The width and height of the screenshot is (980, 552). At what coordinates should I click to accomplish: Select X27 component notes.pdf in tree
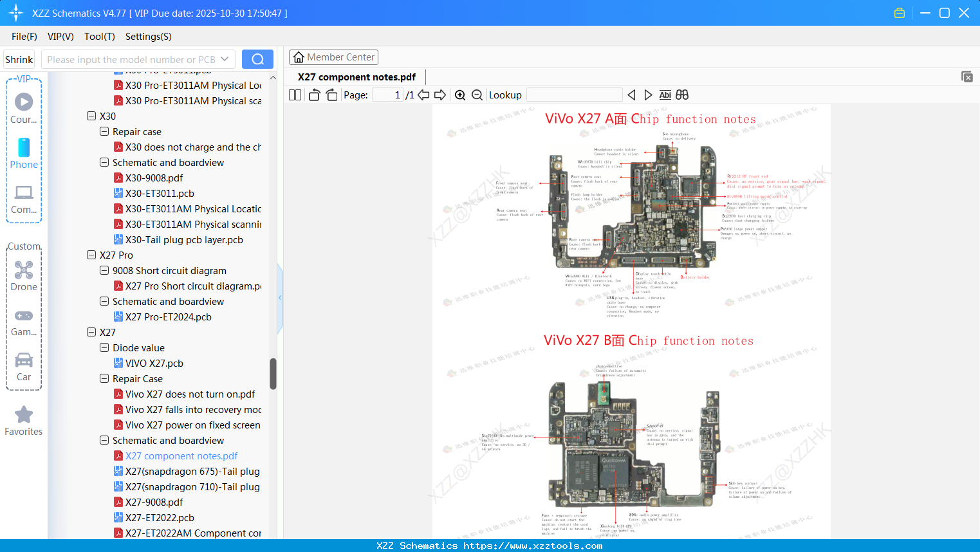[181, 455]
